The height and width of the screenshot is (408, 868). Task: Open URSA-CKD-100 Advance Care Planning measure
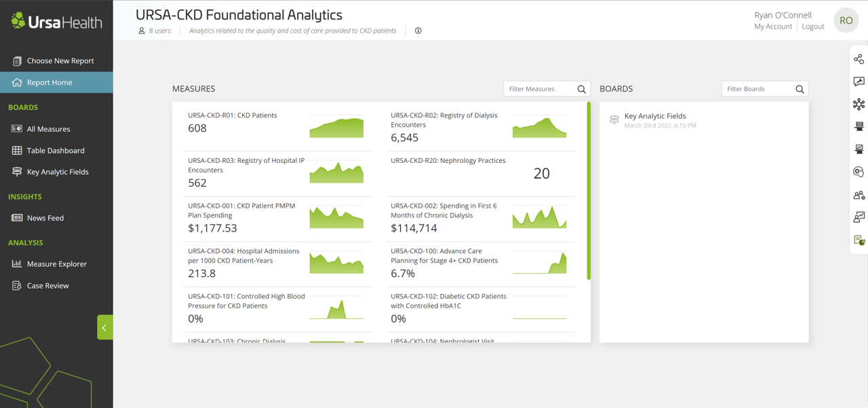coord(481,263)
